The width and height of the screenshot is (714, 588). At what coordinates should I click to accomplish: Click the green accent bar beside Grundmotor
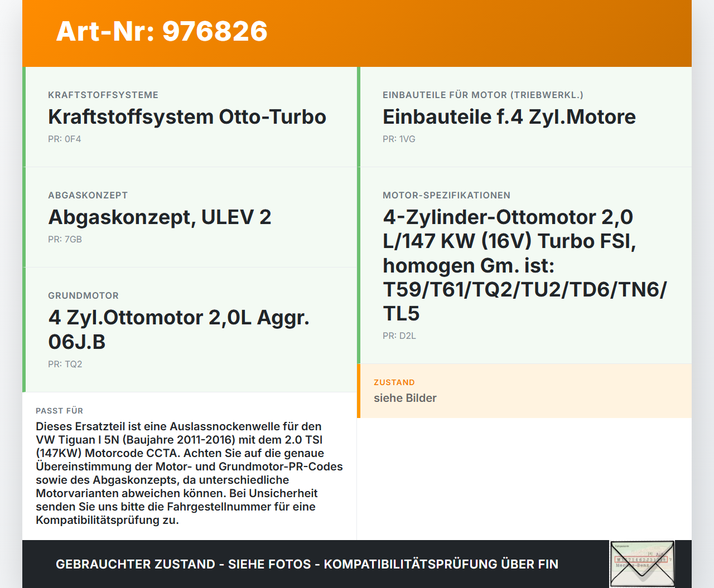[23, 329]
